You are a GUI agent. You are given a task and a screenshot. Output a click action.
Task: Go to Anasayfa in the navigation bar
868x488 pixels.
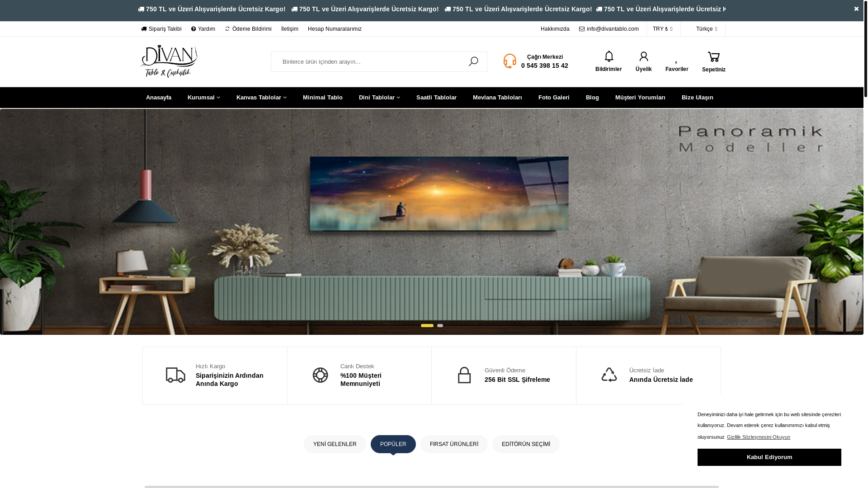[159, 98]
